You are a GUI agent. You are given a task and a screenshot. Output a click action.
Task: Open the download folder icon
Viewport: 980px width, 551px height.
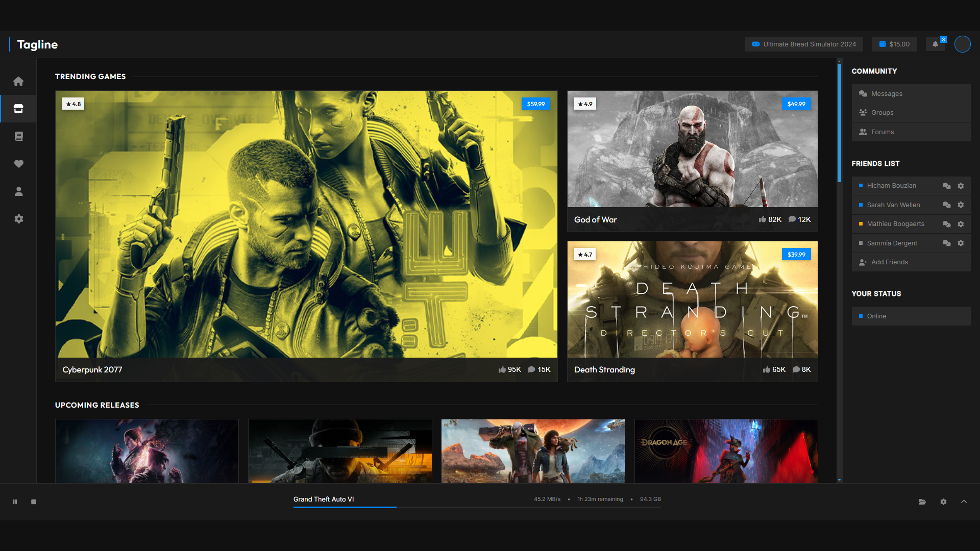pos(922,502)
